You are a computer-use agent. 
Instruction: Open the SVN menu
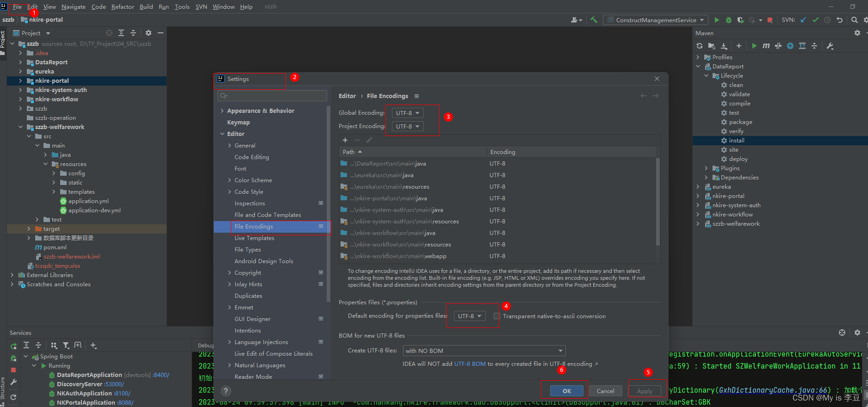201,7
